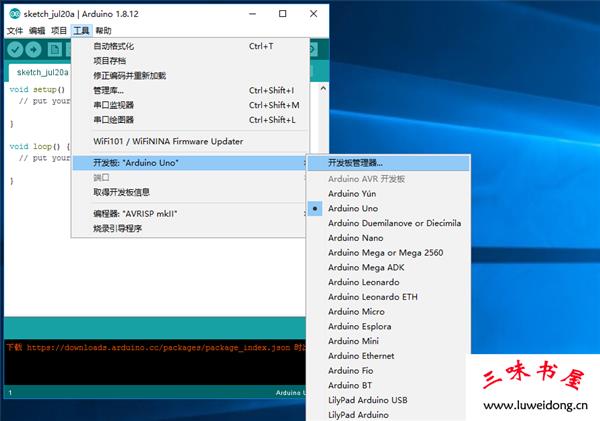
Task: Open the 项目 menu
Action: point(59,31)
